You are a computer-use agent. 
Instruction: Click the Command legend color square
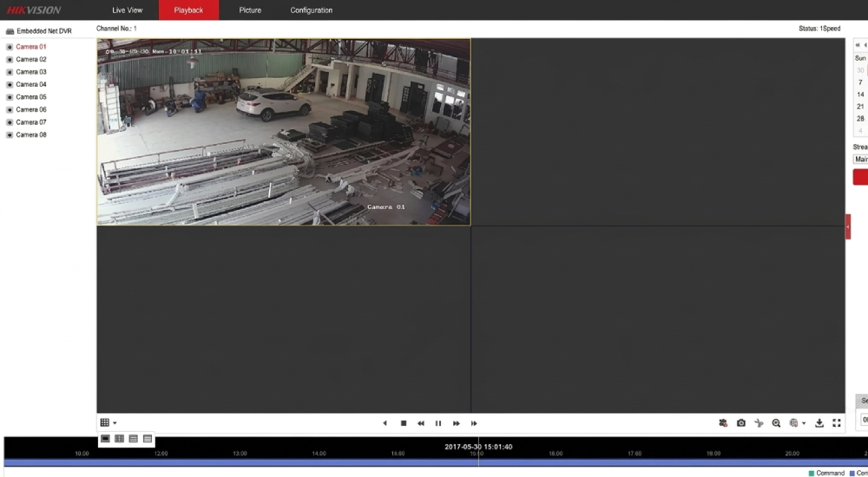(x=812, y=474)
